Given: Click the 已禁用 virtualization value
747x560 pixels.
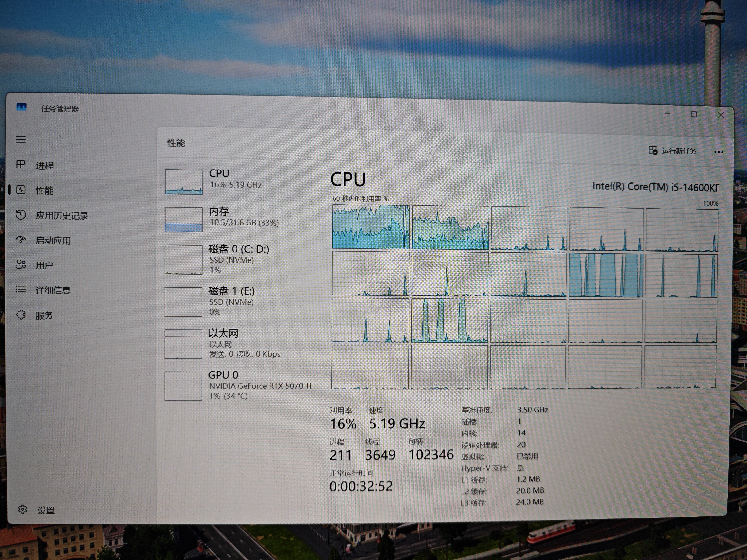Looking at the screenshot, I should 527,456.
